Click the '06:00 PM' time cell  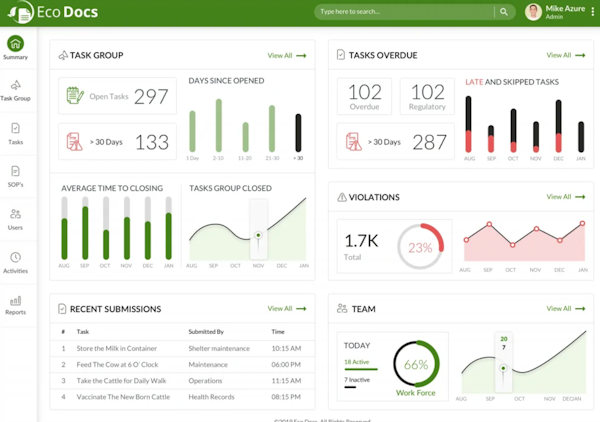[286, 365]
